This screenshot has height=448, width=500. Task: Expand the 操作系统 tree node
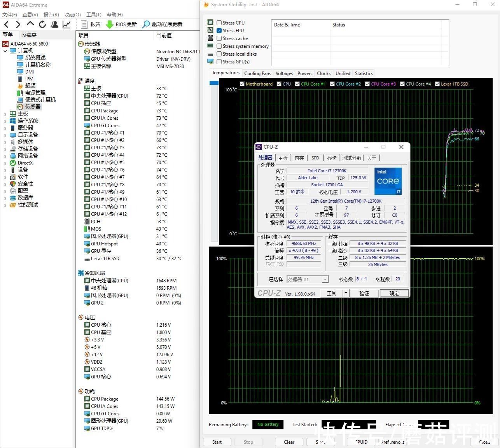tap(5, 121)
